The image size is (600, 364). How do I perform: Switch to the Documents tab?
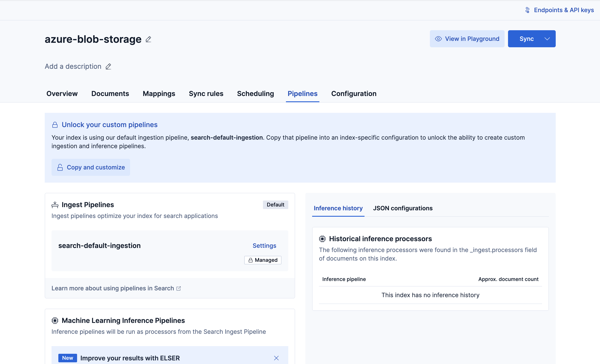click(x=110, y=93)
